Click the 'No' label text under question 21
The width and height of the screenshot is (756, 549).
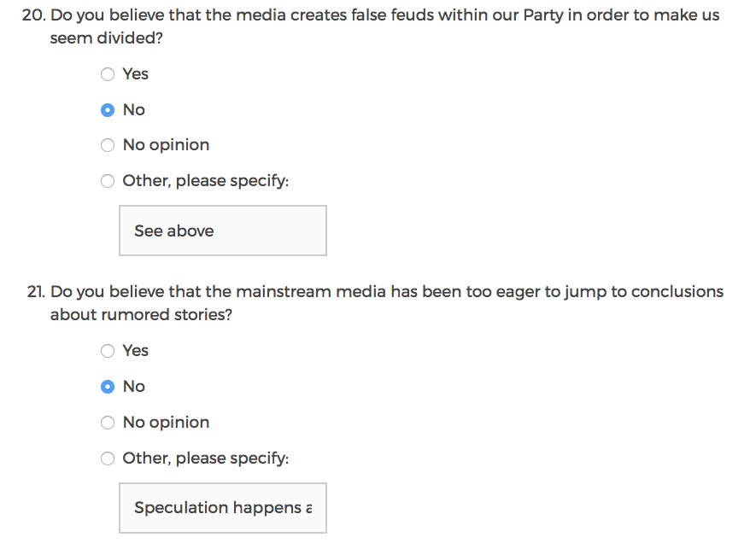pos(134,387)
